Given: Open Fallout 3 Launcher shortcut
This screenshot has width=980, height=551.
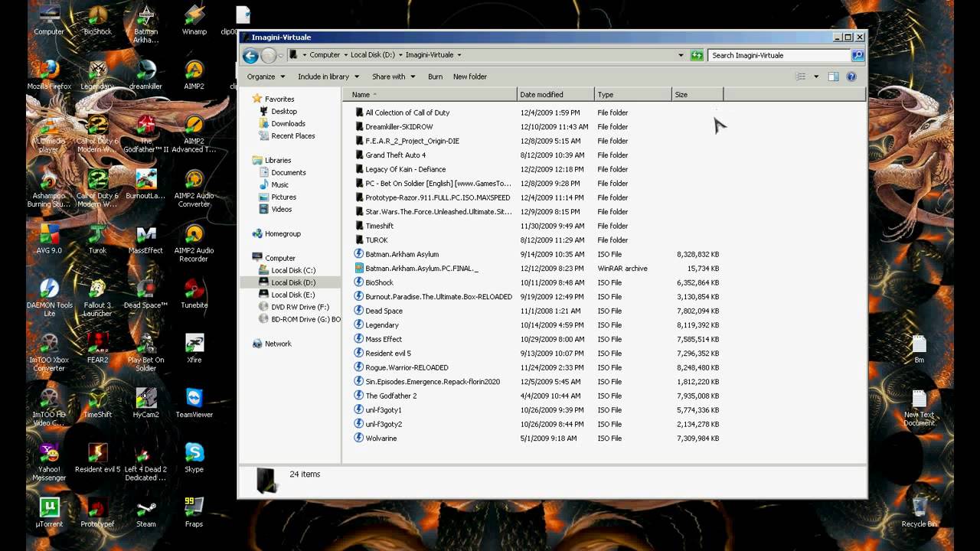Looking at the screenshot, I should point(97,298).
